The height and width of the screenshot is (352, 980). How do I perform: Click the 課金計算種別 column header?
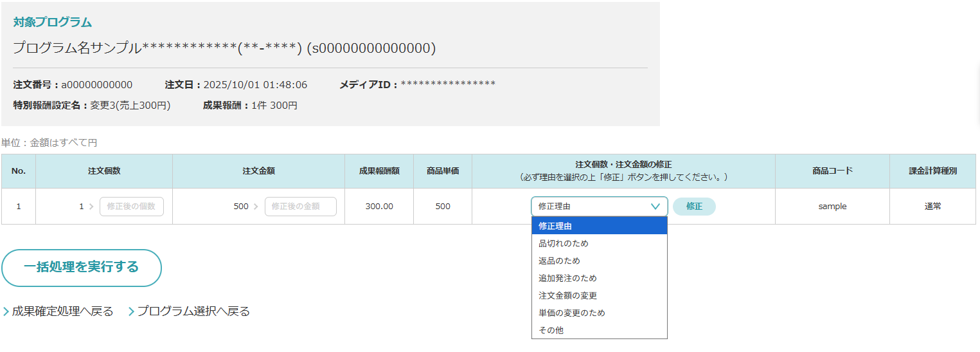pos(932,171)
